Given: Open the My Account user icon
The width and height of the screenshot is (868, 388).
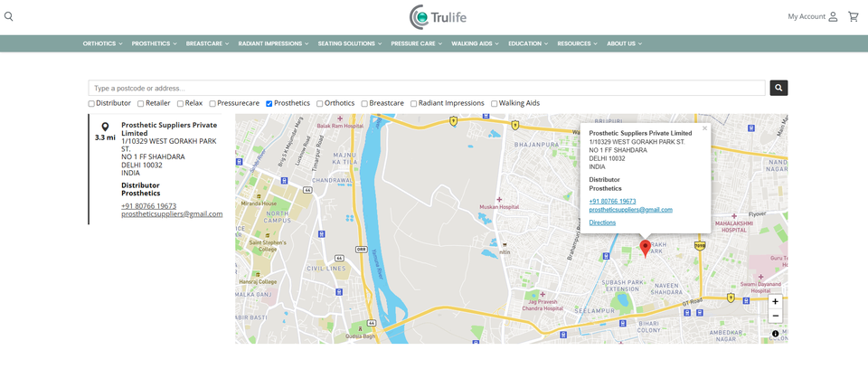Looking at the screenshot, I should click(x=833, y=16).
